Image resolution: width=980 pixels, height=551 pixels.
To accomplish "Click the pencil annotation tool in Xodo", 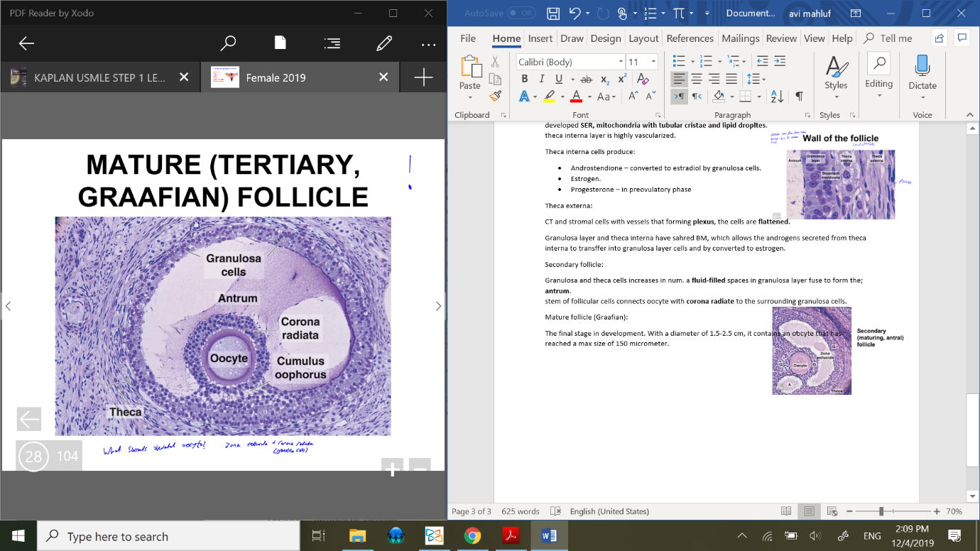I will 384,43.
